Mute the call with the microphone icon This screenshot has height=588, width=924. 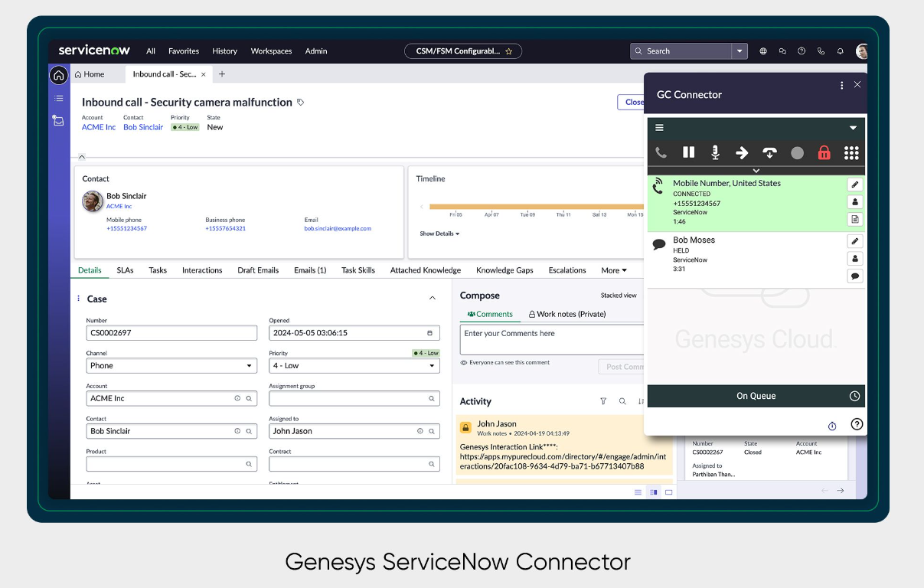[715, 152]
